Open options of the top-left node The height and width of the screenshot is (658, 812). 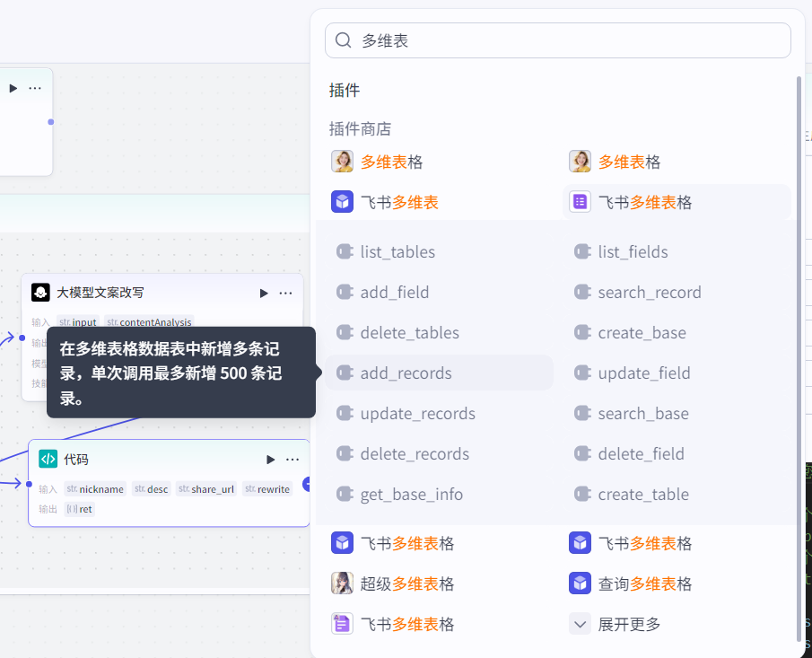(35, 89)
